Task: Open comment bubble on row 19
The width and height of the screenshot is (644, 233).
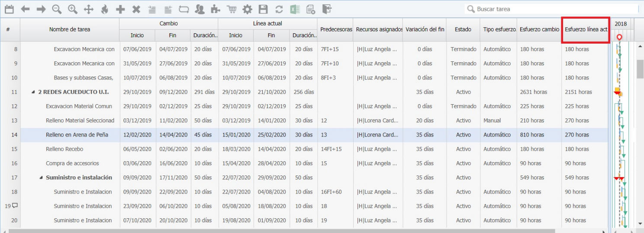Action: pos(15,206)
